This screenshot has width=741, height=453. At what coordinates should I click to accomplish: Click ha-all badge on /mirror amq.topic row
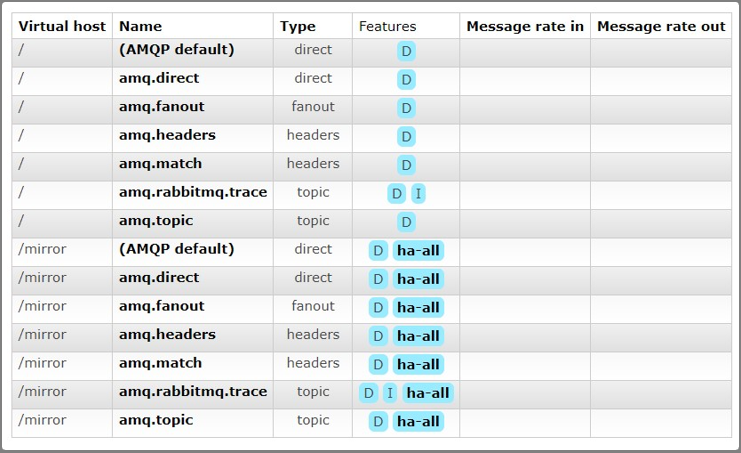pos(418,422)
